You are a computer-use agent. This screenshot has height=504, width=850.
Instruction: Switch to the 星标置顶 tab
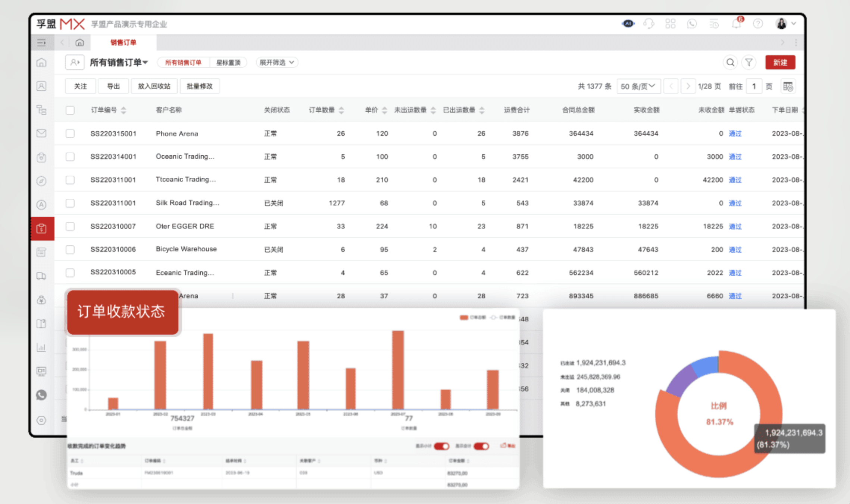pyautogui.click(x=228, y=62)
